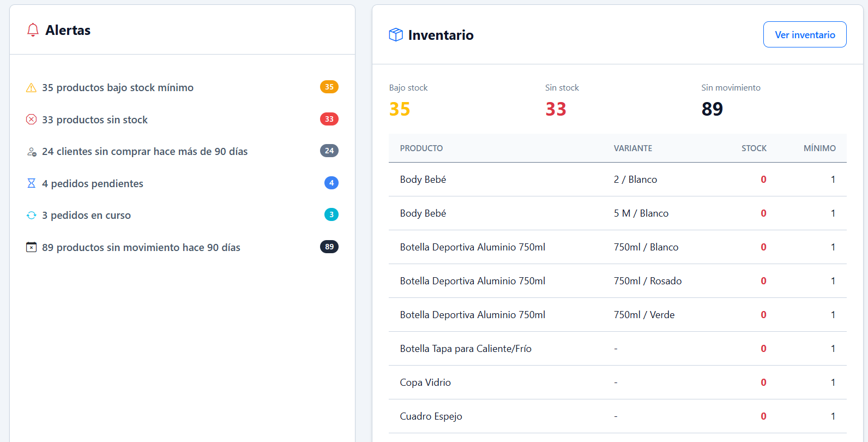Image resolution: width=868 pixels, height=442 pixels.
Task: Click the refresh icon for pedidos en curso
Action: pos(32,216)
